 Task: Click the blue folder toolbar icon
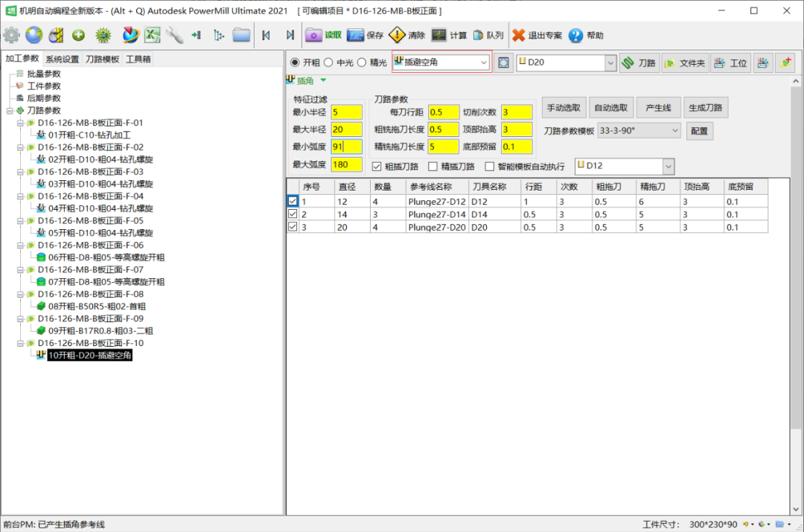click(x=241, y=35)
